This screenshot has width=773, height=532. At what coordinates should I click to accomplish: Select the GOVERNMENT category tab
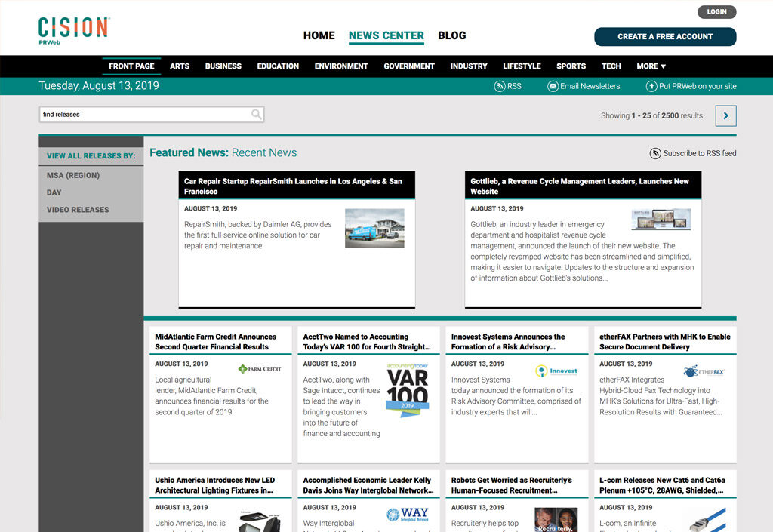[x=409, y=66]
